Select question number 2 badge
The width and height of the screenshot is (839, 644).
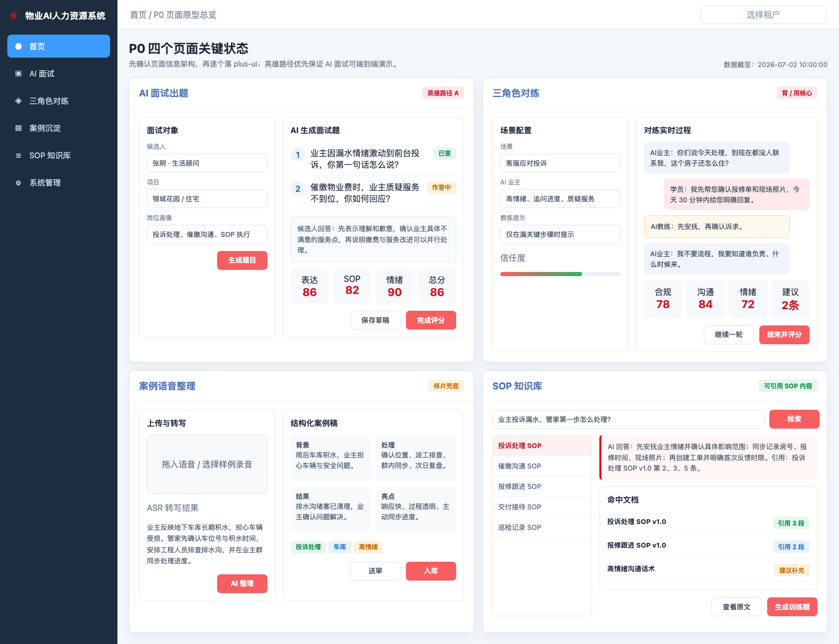[x=298, y=189]
